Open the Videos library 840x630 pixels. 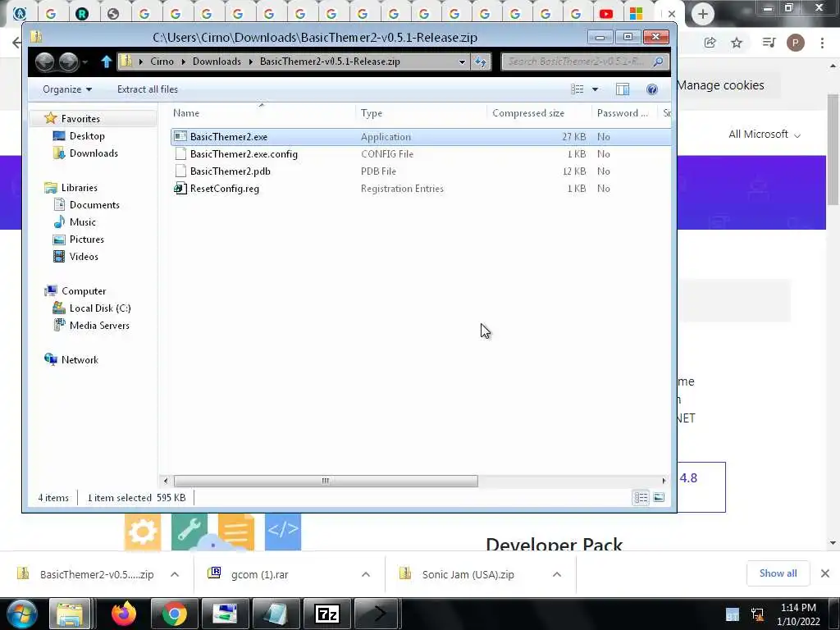(84, 257)
